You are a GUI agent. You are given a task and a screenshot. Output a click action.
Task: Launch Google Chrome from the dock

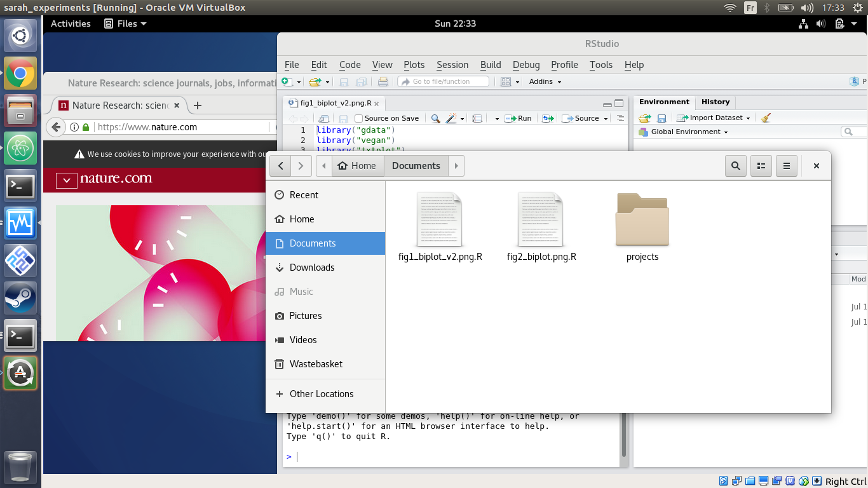(20, 74)
